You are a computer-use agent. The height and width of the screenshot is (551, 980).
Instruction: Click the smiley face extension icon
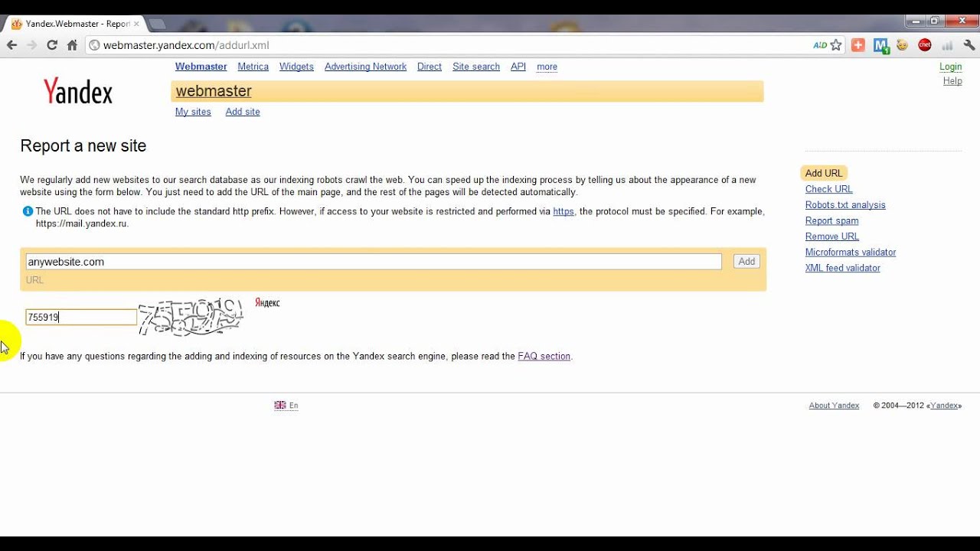[903, 45]
